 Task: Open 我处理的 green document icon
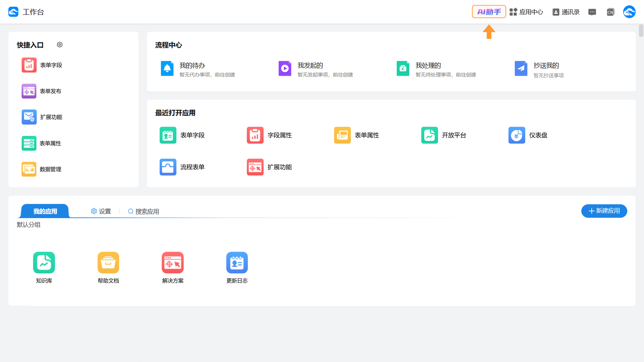(x=403, y=68)
